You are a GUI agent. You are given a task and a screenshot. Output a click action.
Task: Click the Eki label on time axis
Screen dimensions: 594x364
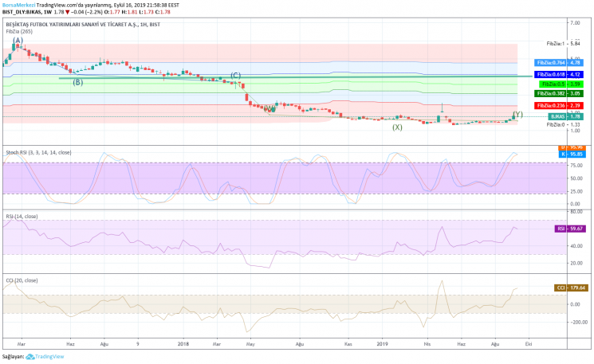[529, 344]
